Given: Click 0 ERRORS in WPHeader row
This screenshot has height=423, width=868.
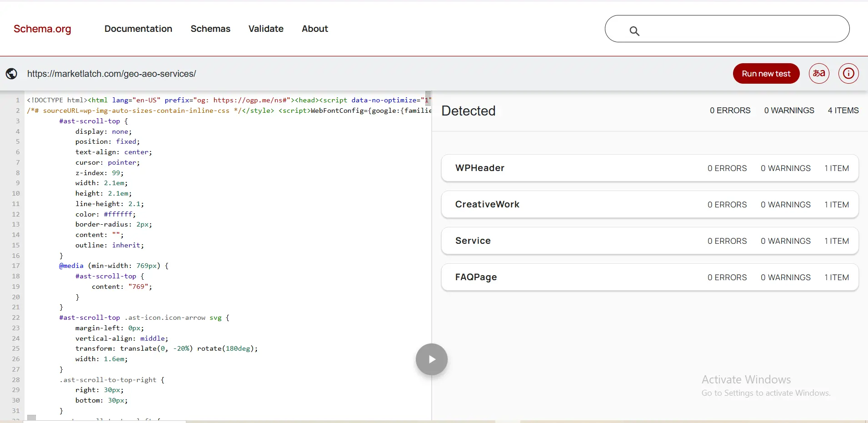Looking at the screenshot, I should tap(727, 168).
